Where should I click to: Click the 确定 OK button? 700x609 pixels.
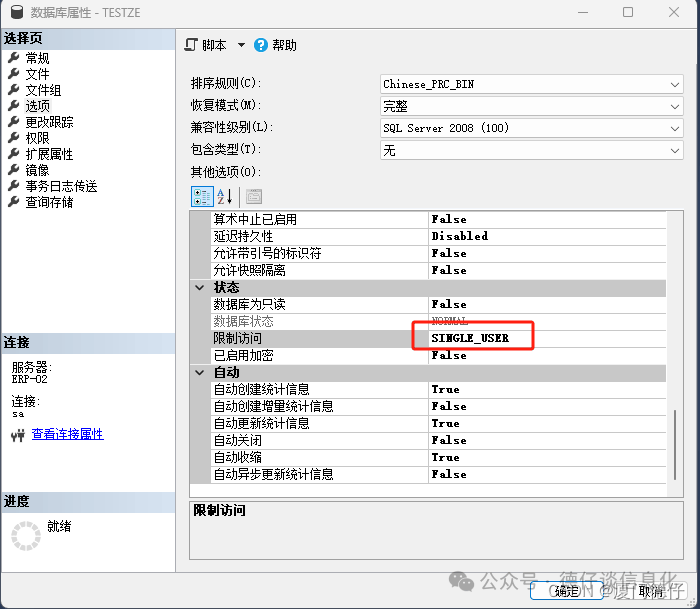[567, 591]
